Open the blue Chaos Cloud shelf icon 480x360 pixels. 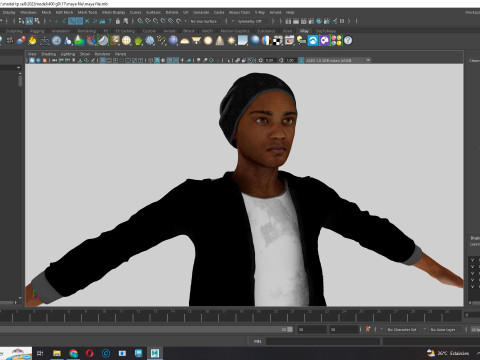(x=313, y=41)
